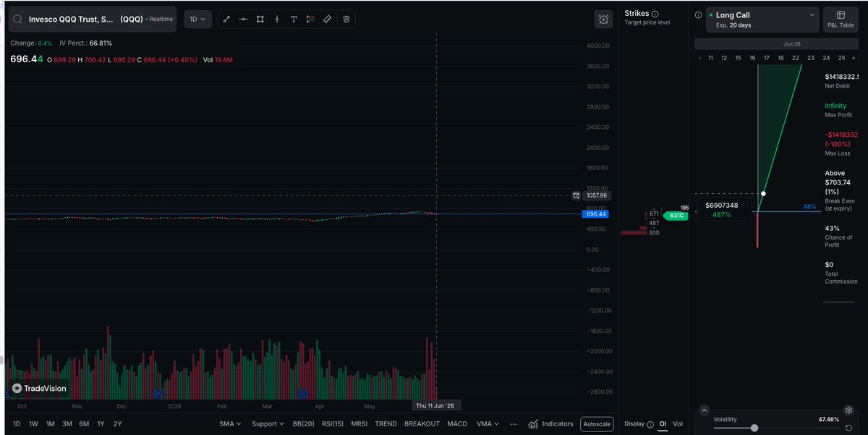
Task: Select the eraser tool
Action: coord(327,20)
